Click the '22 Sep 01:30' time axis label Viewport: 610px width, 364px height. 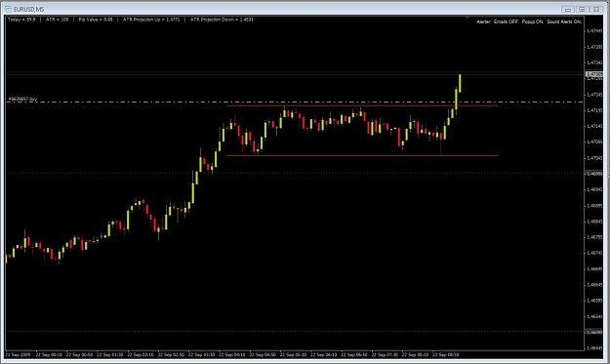click(109, 354)
